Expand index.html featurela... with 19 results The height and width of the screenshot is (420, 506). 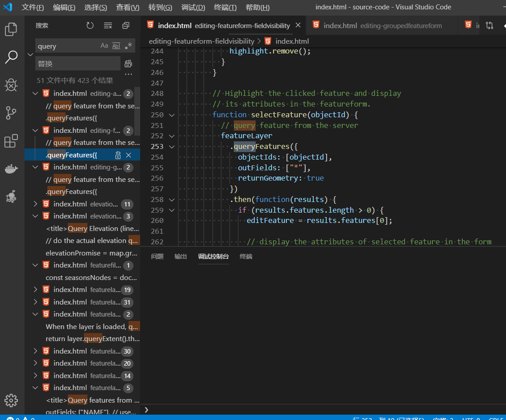click(x=35, y=289)
